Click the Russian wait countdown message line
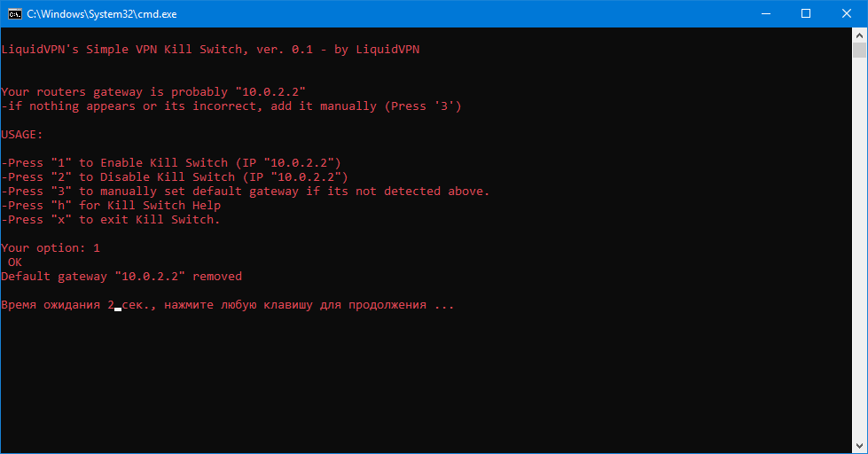Screen dimensions: 868x454 [x=228, y=305]
